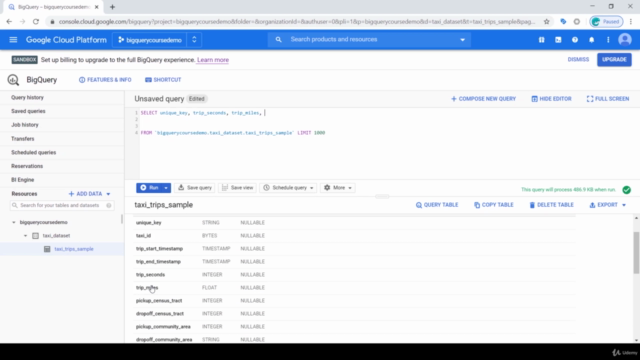Click the BigQuery logo icon
640x360 pixels.
tap(13, 80)
